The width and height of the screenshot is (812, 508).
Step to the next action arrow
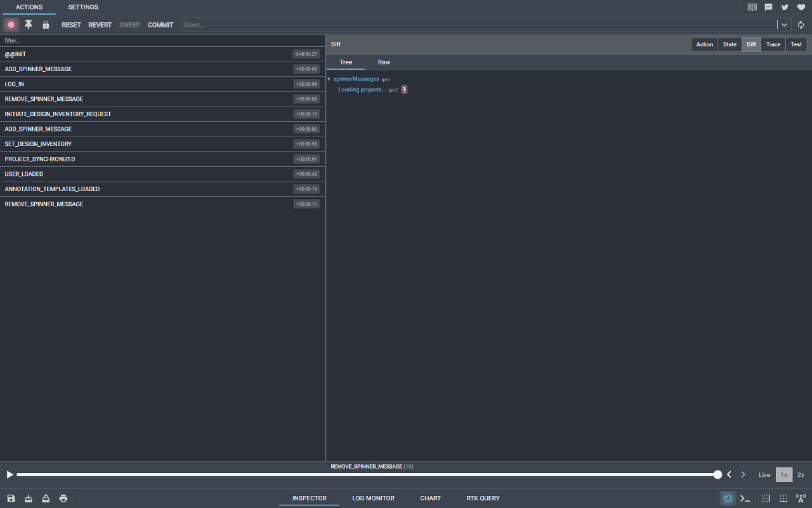click(743, 474)
